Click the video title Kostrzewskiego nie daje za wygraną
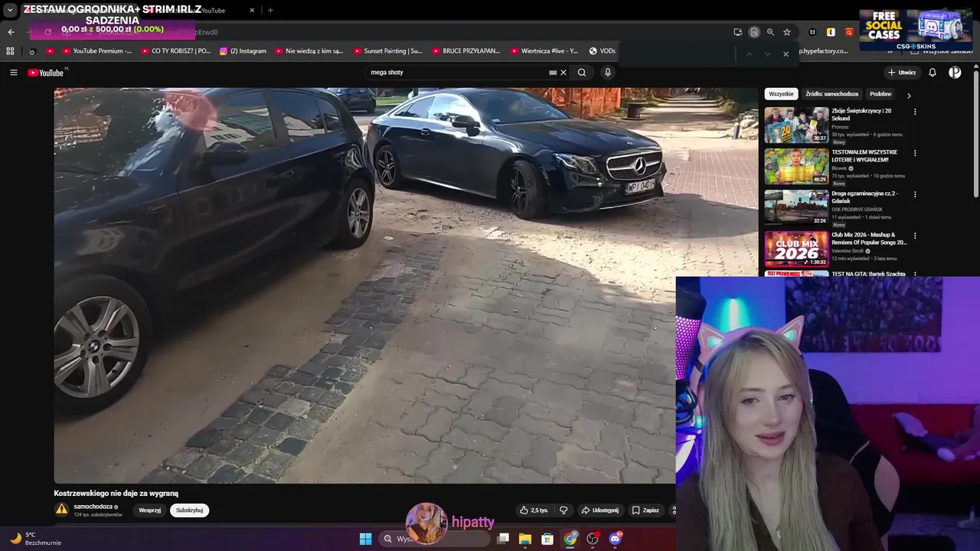This screenshot has height=551, width=980. click(x=116, y=494)
